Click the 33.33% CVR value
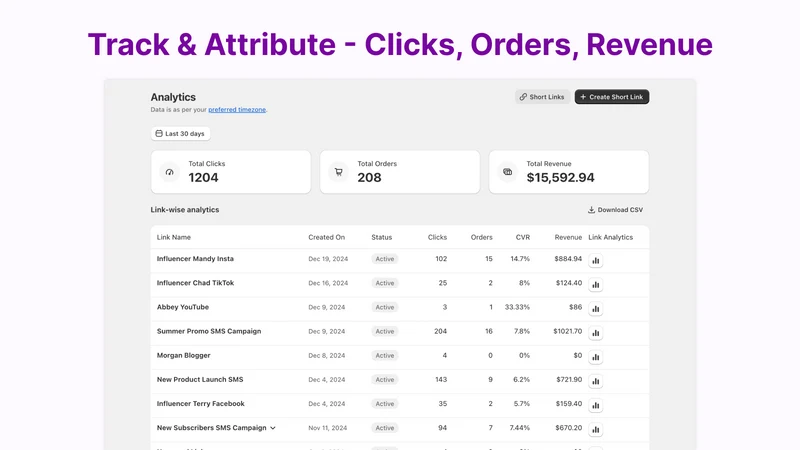 click(x=517, y=307)
